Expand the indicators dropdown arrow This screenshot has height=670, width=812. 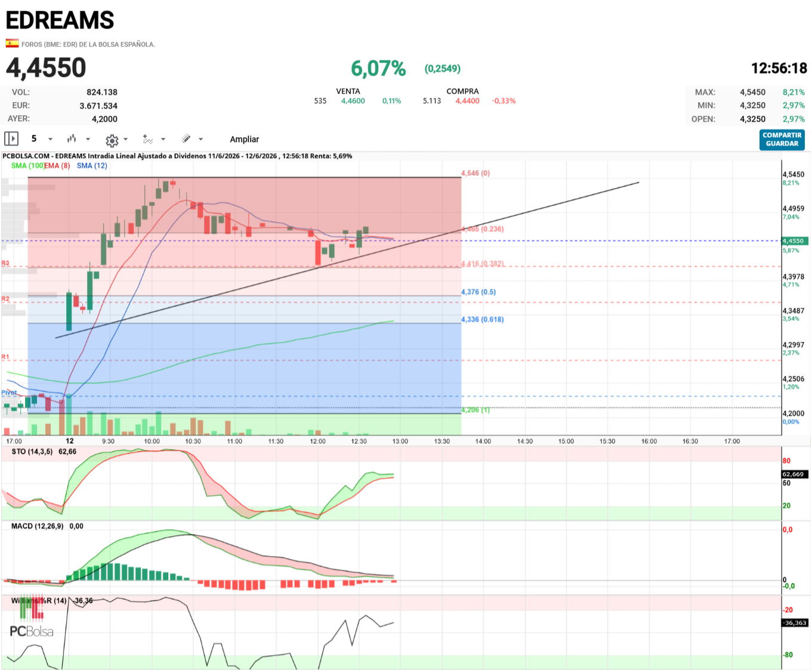click(163, 140)
